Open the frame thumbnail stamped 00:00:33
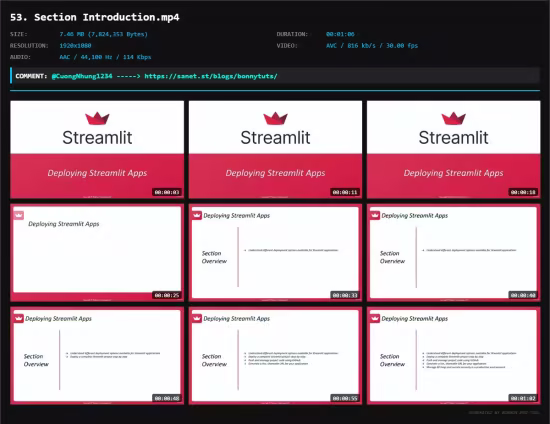 tap(275, 253)
